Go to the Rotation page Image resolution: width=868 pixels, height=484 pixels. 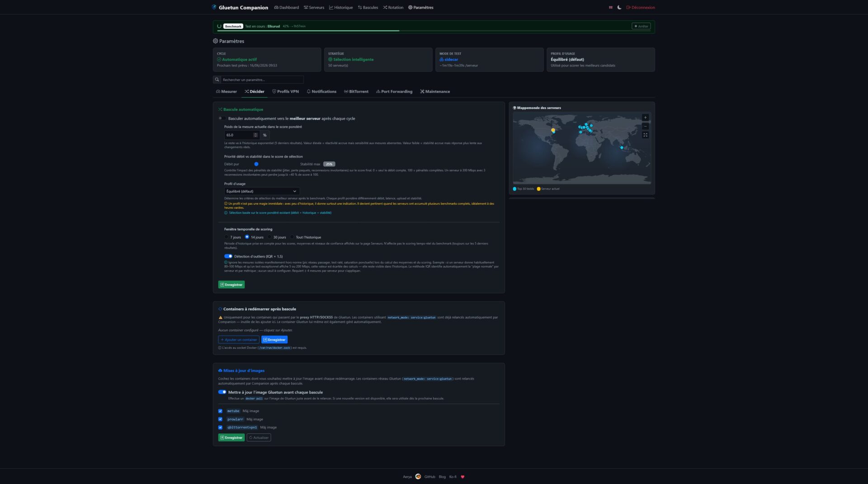[393, 7]
